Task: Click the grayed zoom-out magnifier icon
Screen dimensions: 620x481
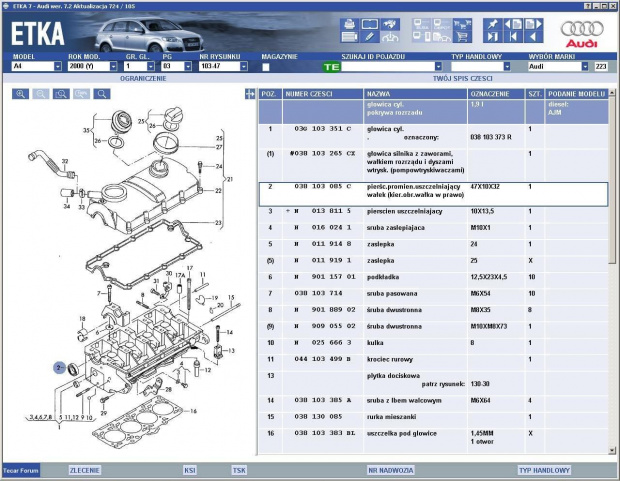Action: point(41,94)
